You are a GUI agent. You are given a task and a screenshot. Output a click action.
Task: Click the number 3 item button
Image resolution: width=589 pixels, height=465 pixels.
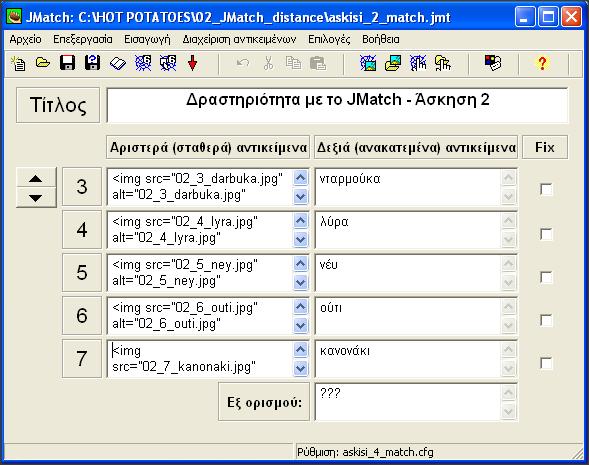coord(82,187)
